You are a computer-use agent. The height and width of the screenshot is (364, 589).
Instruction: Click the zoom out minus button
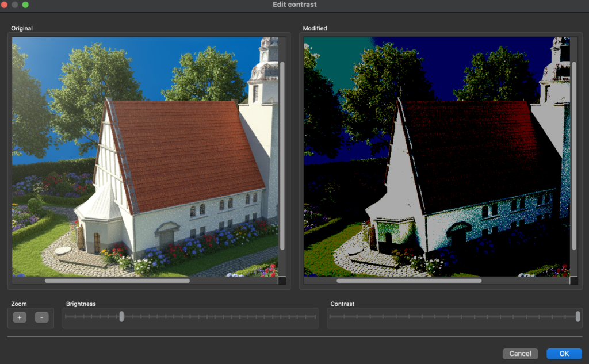41,317
